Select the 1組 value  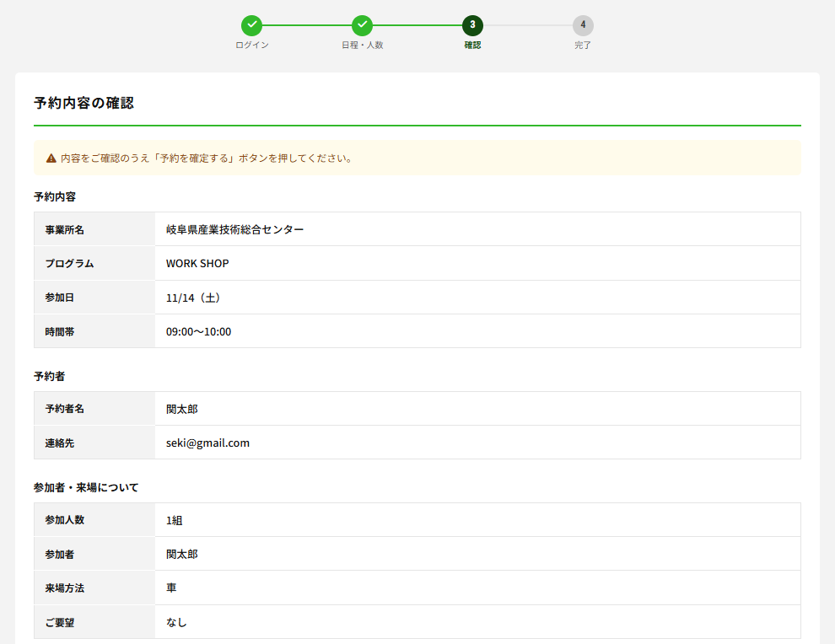(x=174, y=520)
